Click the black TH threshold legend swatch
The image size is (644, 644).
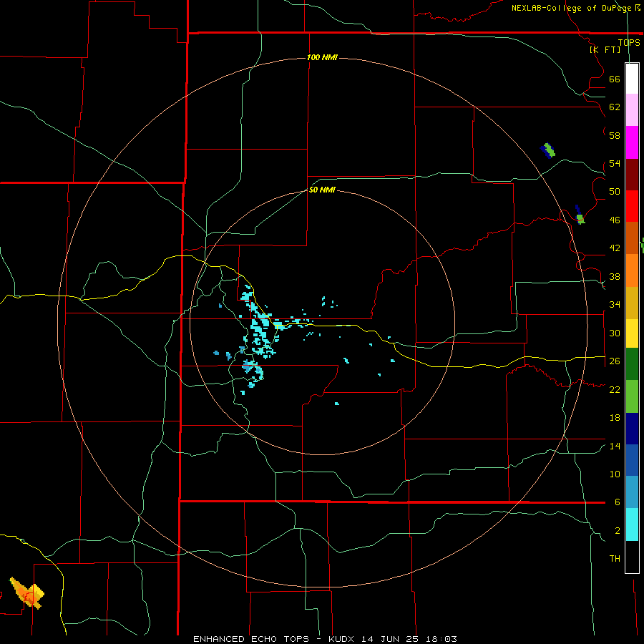632,557
